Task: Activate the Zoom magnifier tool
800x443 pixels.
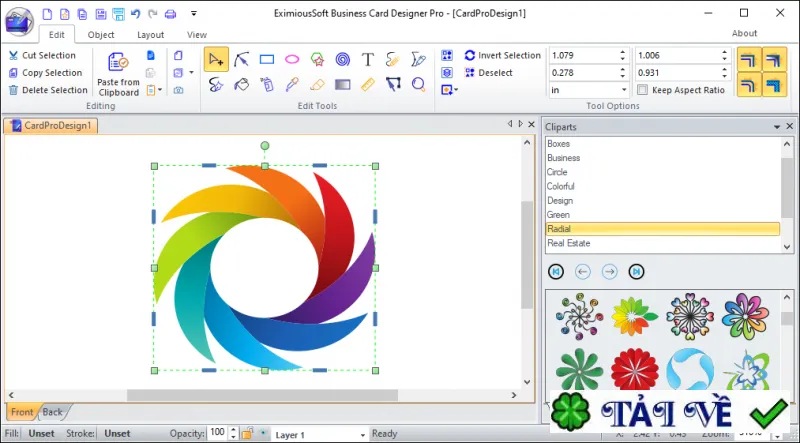Action: [x=418, y=84]
